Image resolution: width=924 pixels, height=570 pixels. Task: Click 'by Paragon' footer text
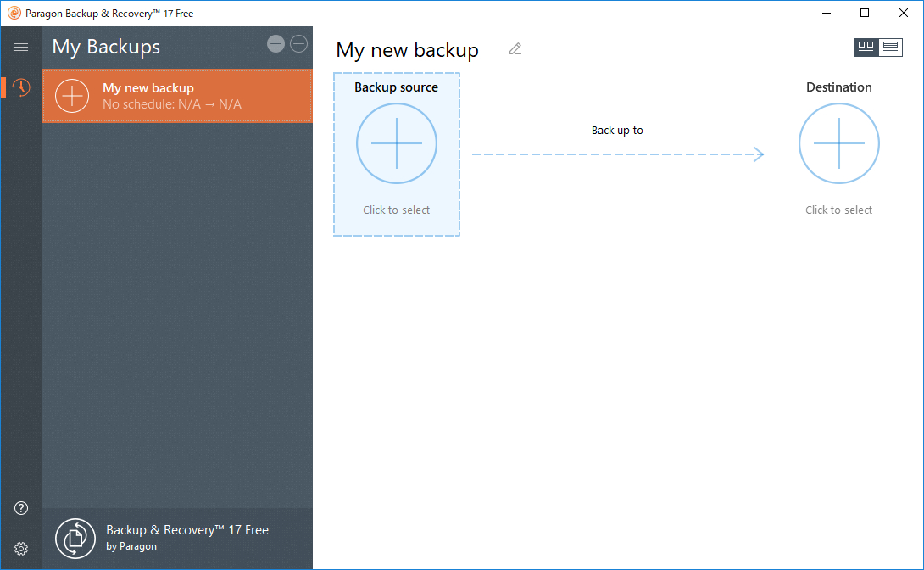(131, 546)
